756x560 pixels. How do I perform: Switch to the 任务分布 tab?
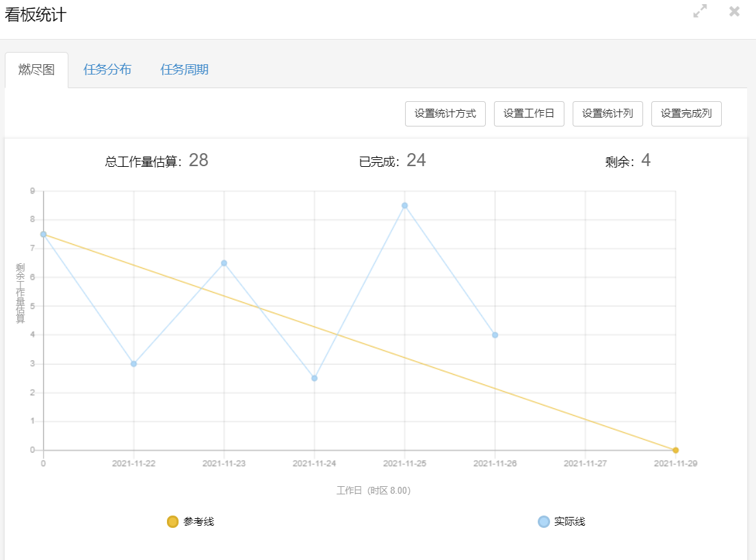point(107,69)
